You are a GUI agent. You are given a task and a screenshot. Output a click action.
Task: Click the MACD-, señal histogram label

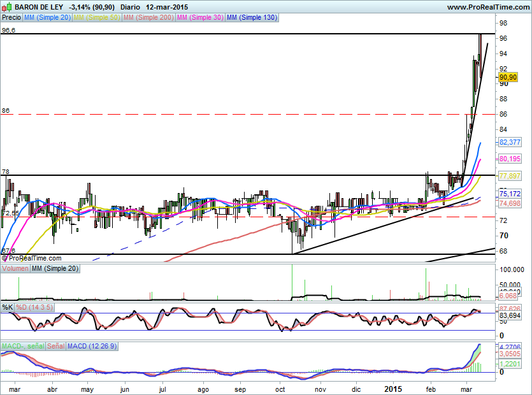click(x=22, y=346)
